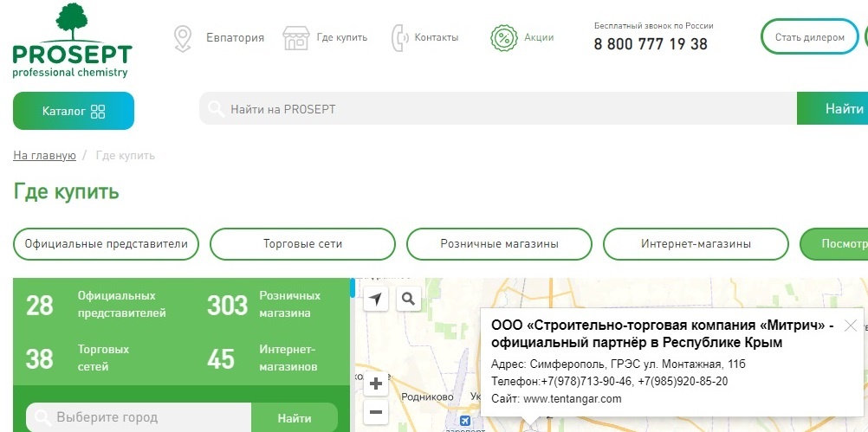Click the store icon next to Где купить
The height and width of the screenshot is (432, 868).
click(296, 38)
